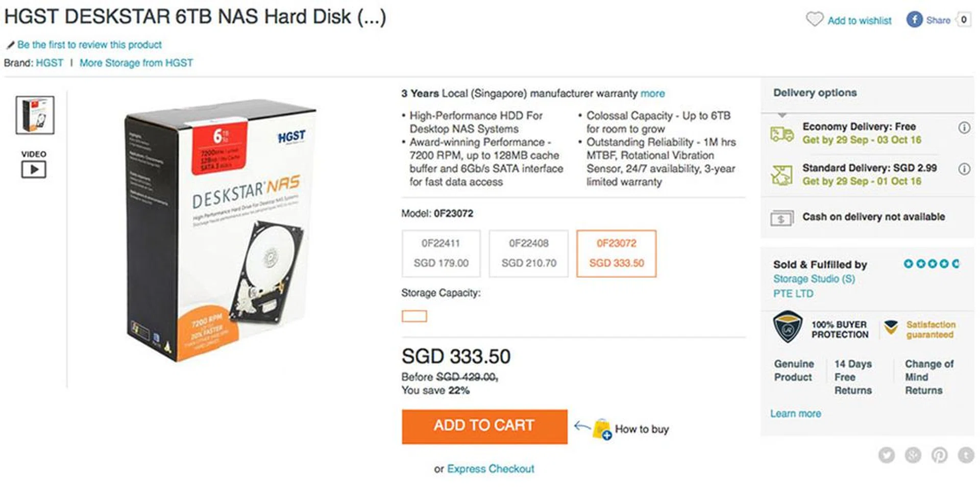The image size is (980, 487).
Task: Switch to the 0F23072 model tab
Action: coord(616,253)
